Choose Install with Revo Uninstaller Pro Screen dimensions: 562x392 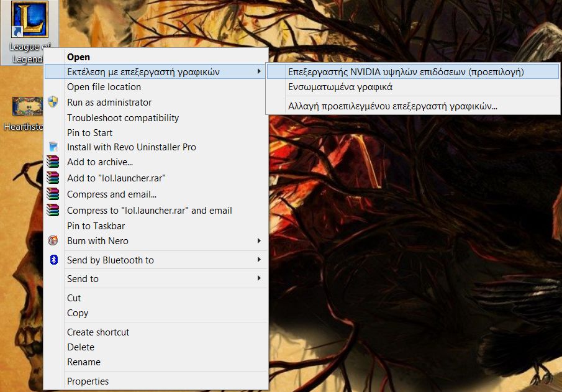pos(156,147)
